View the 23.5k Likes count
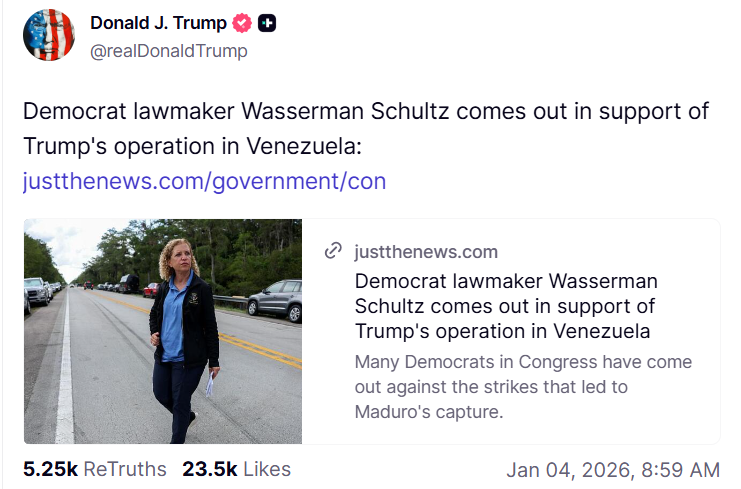Screen dimensions: 741x489 pos(237,469)
